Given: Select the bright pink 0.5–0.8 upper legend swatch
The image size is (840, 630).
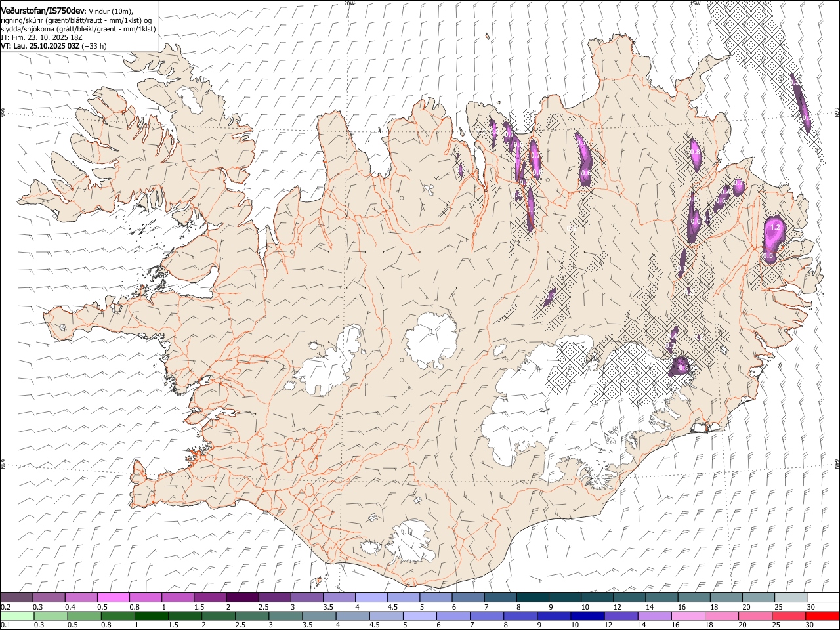Looking at the screenshot, I should (x=113, y=597).
